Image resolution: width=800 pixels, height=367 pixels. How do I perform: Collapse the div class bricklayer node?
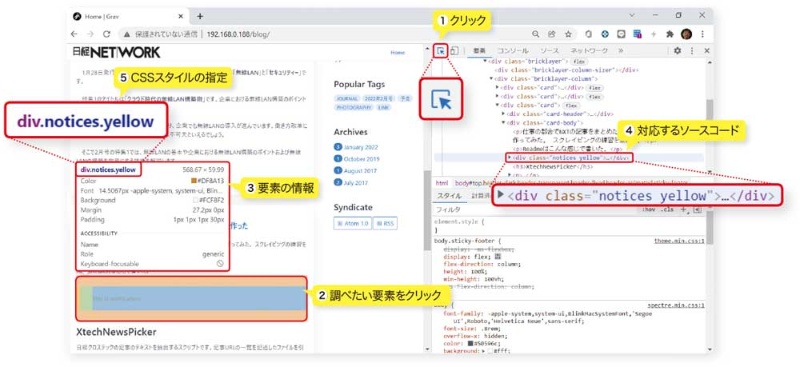485,61
